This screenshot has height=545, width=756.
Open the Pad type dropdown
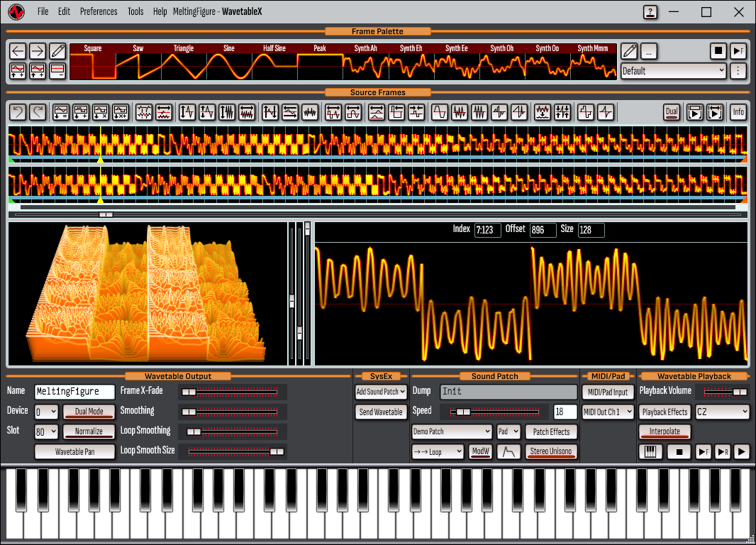coord(508,431)
